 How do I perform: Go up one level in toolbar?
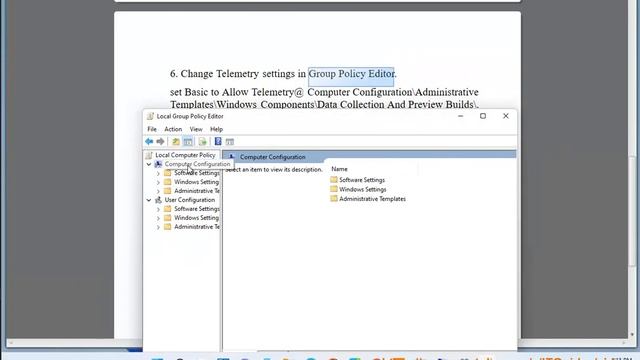coord(176,142)
